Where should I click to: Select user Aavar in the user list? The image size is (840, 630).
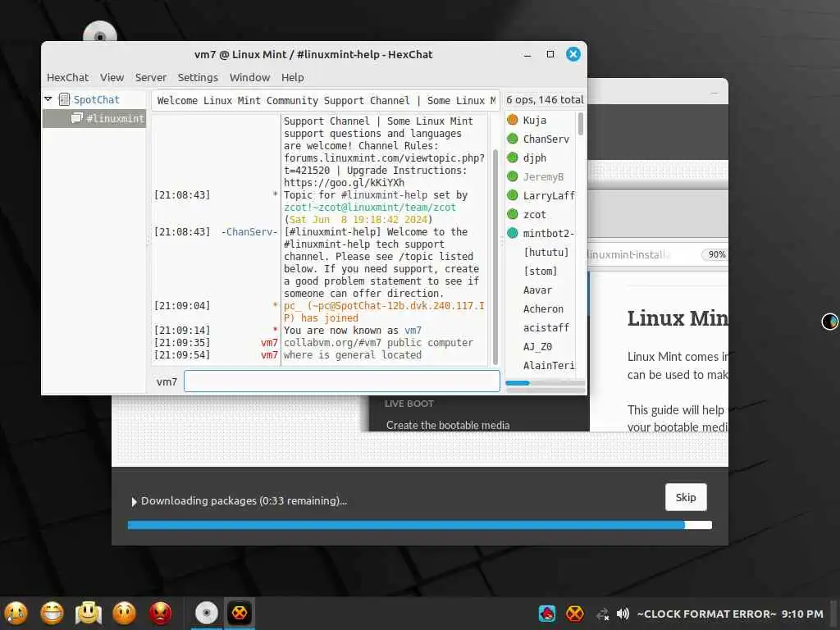tap(537, 290)
